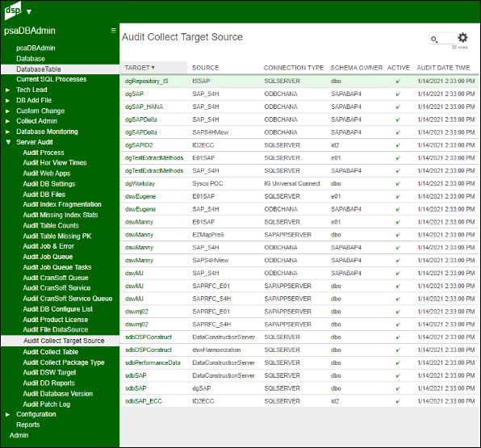Open Audit Product License page
Viewport: 481px width, 448px height.
point(55,320)
